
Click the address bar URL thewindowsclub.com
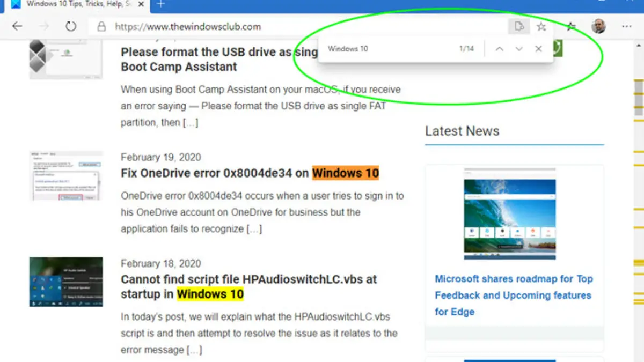pos(188,26)
